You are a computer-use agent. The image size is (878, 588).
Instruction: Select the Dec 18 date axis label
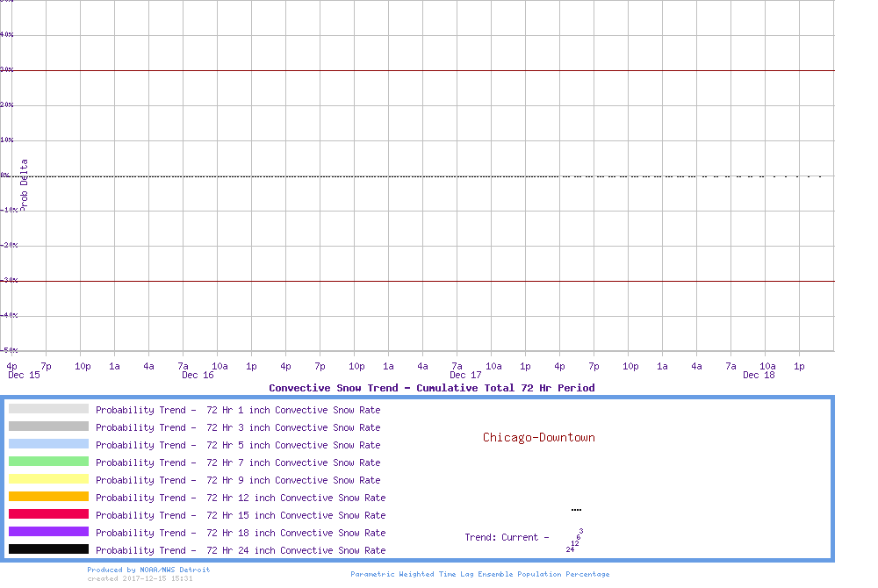759,375
